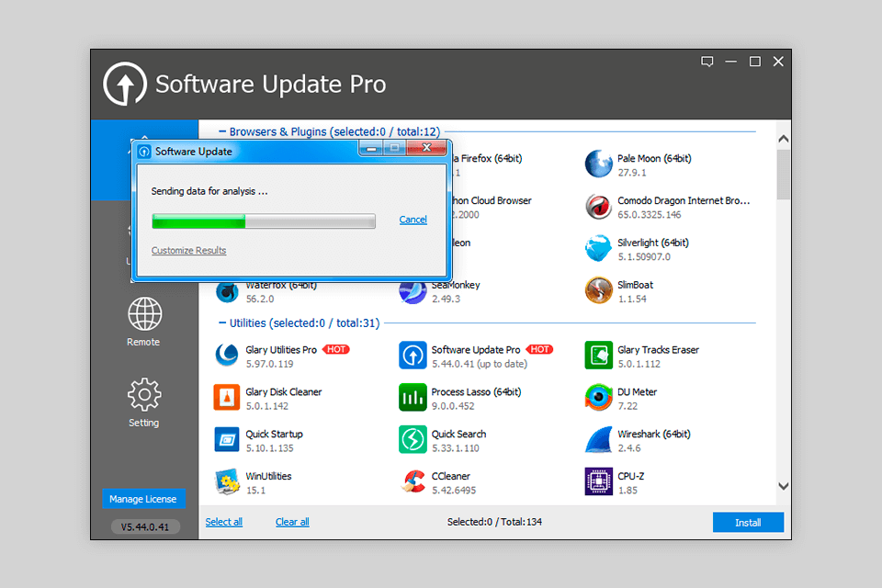The image size is (882, 588).
Task: Click the Glary Tracks Eraser label
Action: pyautogui.click(x=658, y=350)
